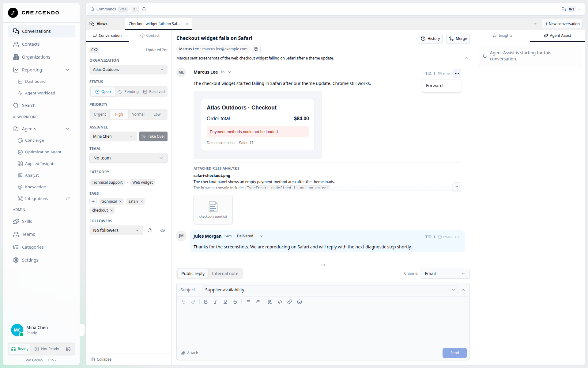Open more options on Jules Morgan message
The width and height of the screenshot is (588, 368).
(x=457, y=237)
